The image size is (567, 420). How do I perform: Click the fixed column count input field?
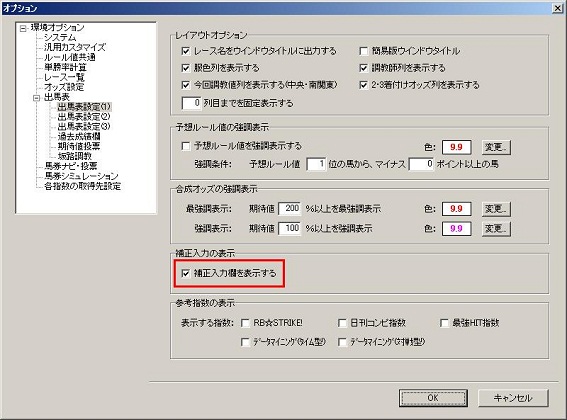click(x=192, y=103)
